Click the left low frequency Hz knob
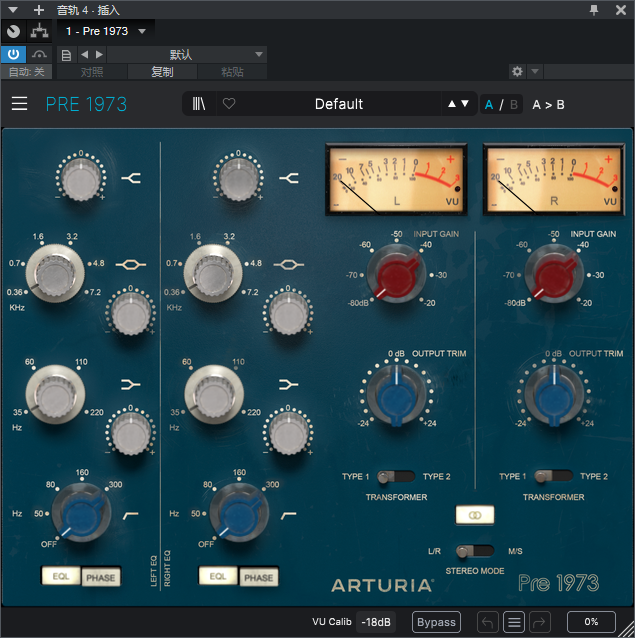Screen dimensions: 635x638 point(55,394)
